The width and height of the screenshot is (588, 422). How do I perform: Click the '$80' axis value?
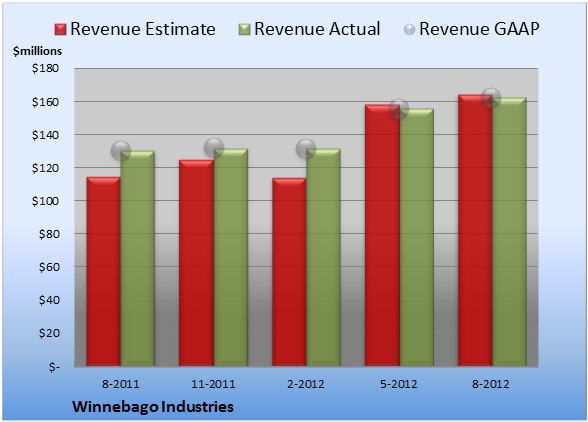[49, 234]
